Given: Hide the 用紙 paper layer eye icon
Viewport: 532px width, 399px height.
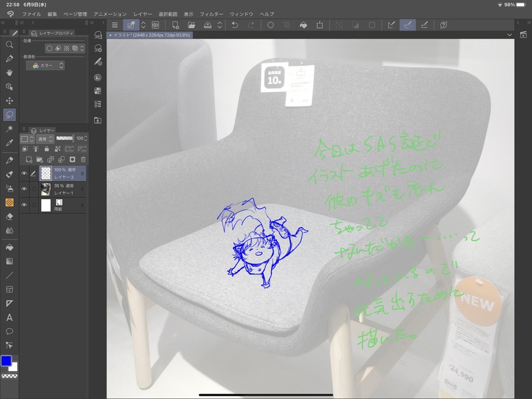Looking at the screenshot, I should pos(24,205).
